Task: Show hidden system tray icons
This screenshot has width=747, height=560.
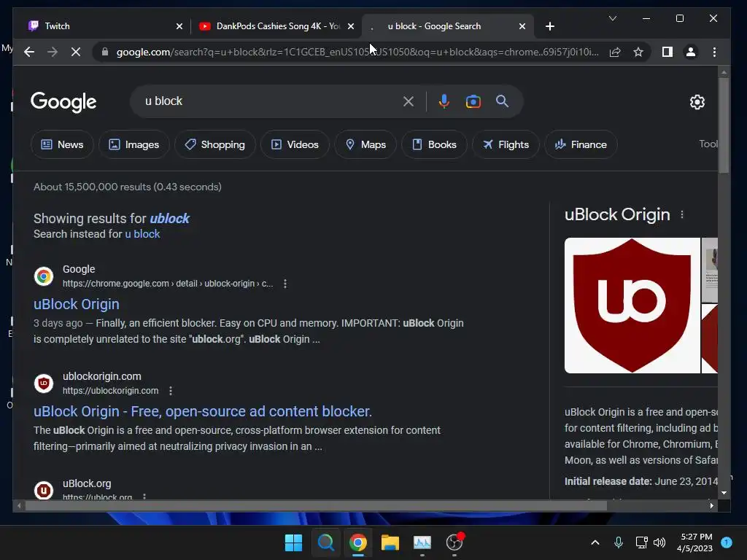Action: coord(595,542)
